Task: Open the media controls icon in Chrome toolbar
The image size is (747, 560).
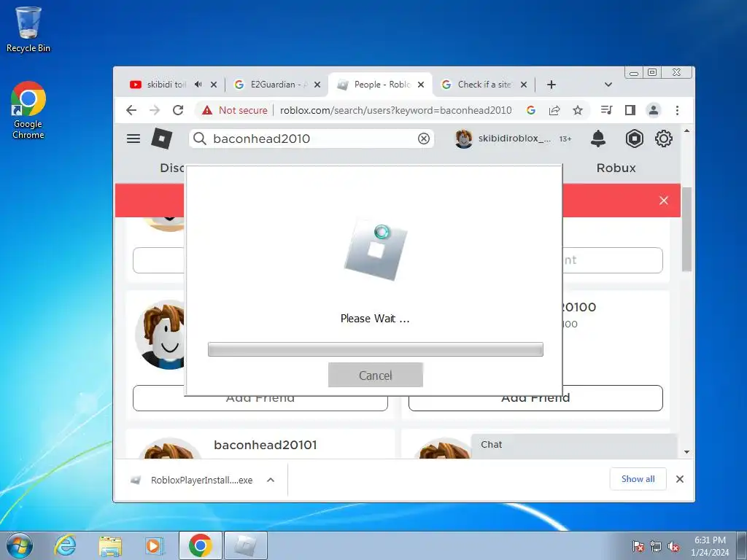Action: 606,111
